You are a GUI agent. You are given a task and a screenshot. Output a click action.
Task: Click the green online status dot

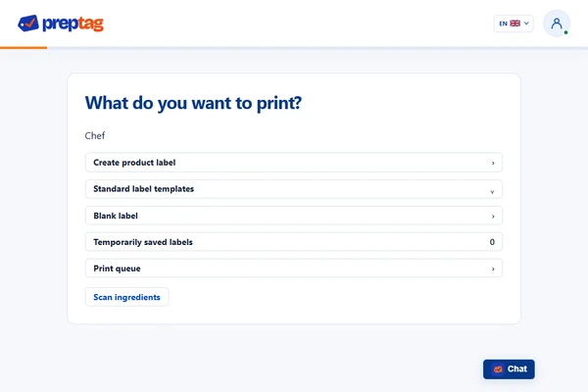pyautogui.click(x=565, y=32)
